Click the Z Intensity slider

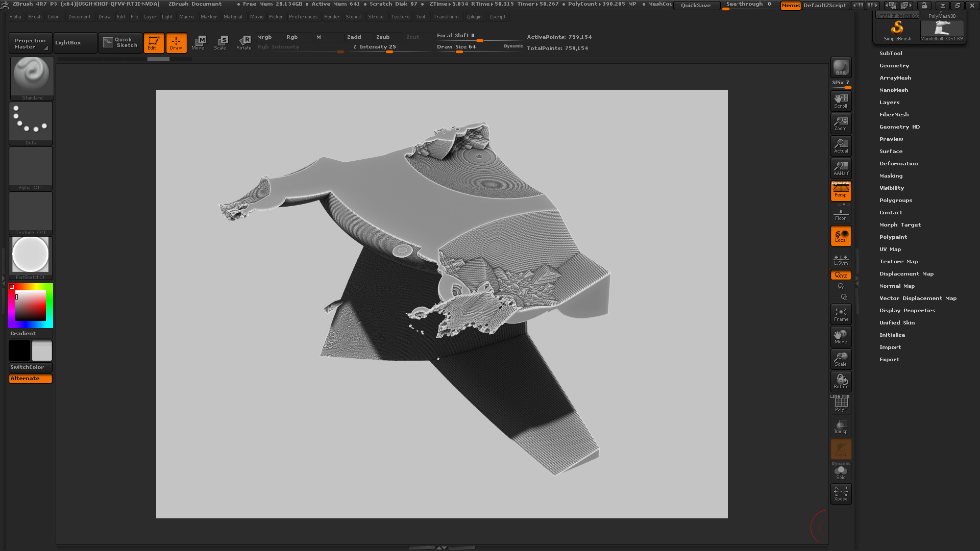389,47
